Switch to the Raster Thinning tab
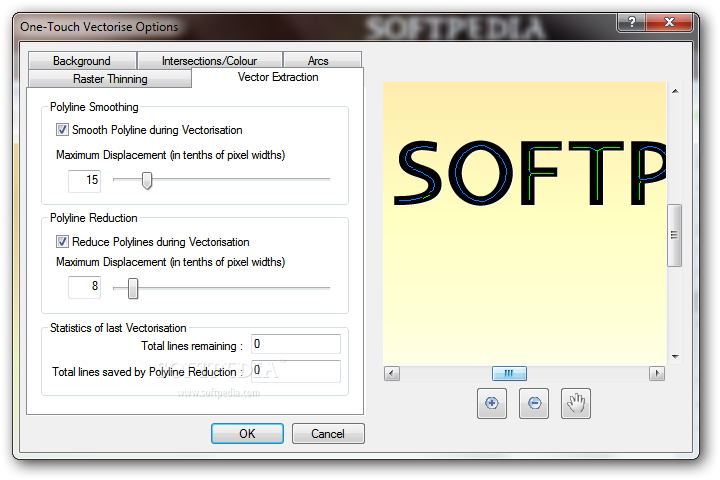The width and height of the screenshot is (720, 480). click(x=110, y=79)
